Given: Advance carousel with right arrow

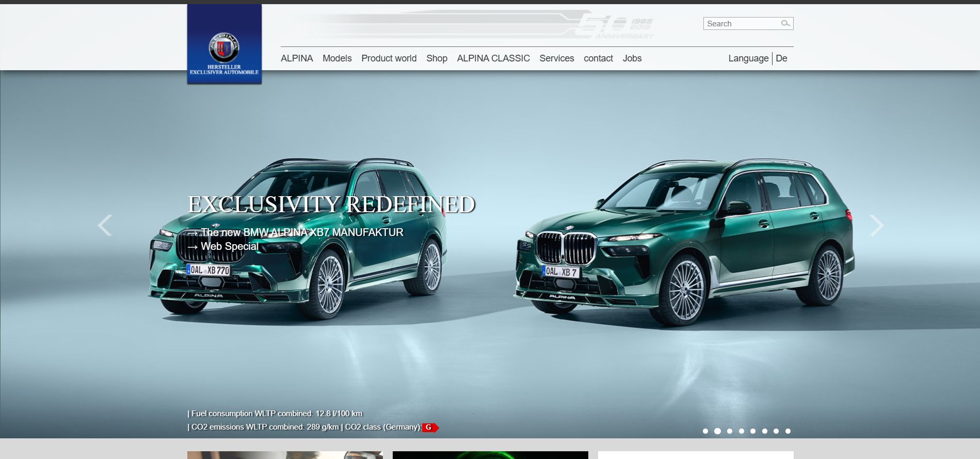Looking at the screenshot, I should tap(876, 225).
